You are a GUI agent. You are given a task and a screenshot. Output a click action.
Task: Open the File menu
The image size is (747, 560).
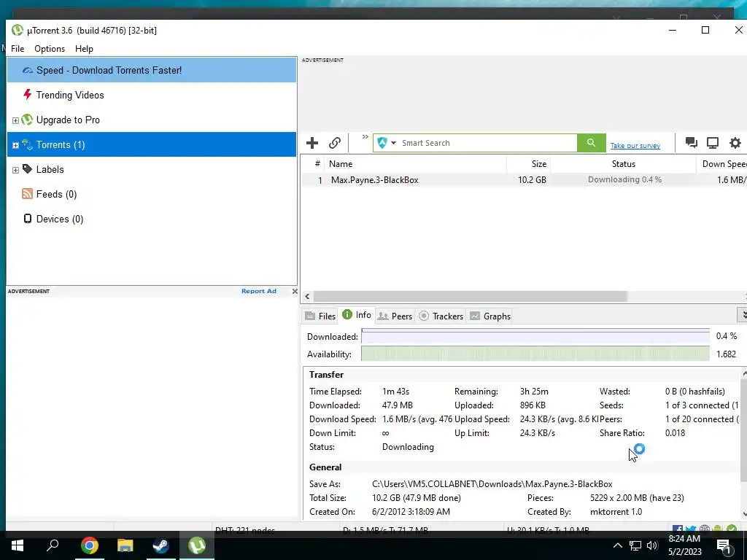[18, 49]
